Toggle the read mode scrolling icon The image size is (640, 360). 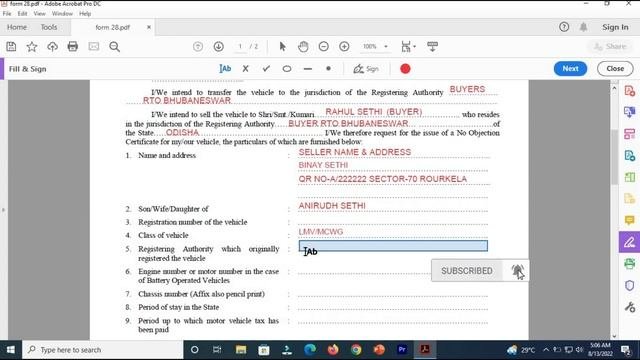point(432,47)
